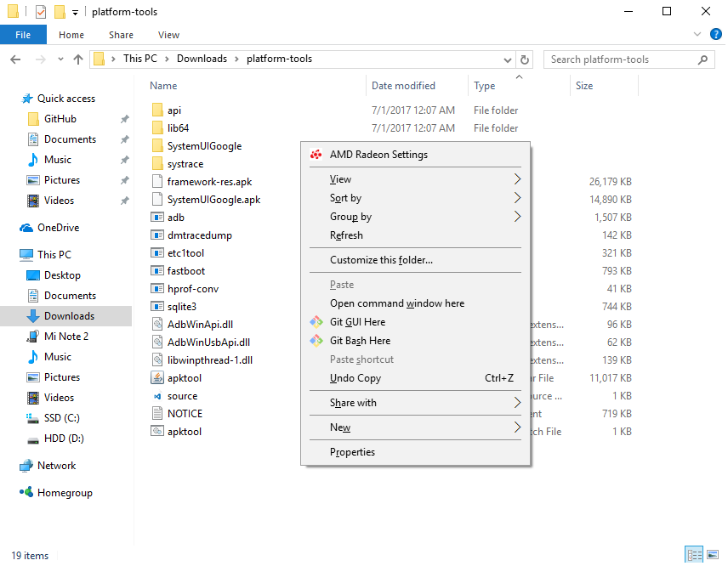
Task: Select the adb executable file
Action: click(x=179, y=218)
